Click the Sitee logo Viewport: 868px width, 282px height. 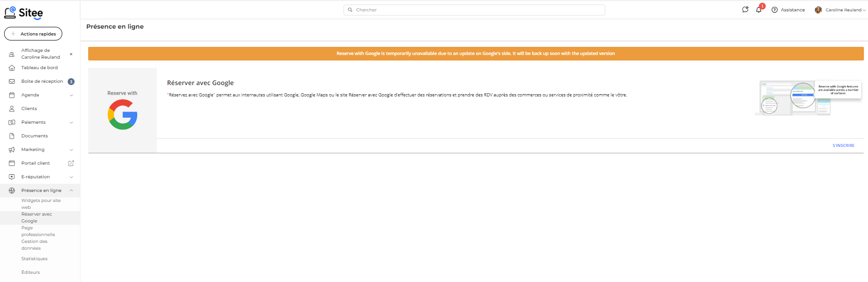(x=24, y=13)
